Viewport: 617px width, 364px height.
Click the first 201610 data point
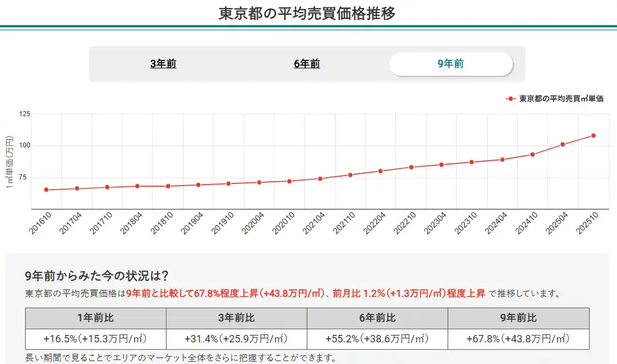point(46,190)
